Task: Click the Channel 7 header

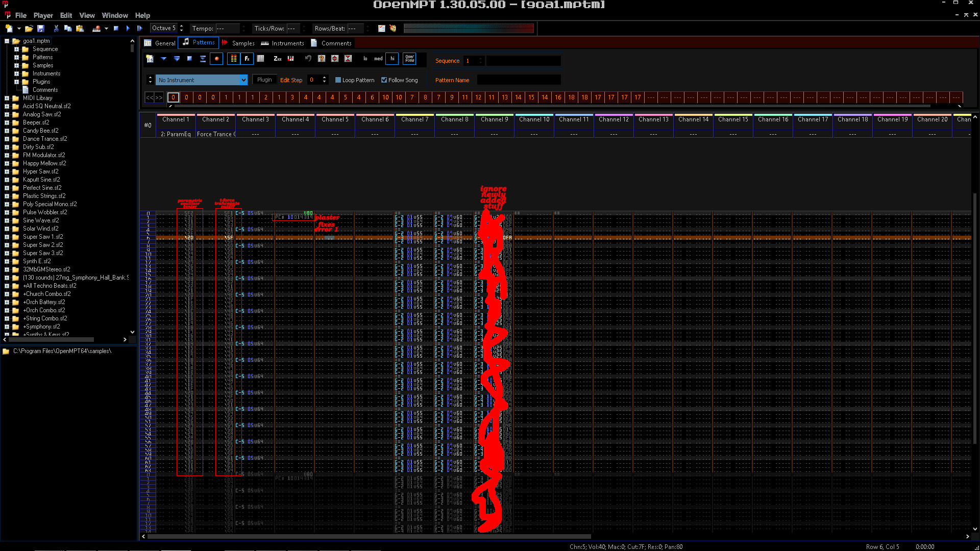Action: [414, 119]
